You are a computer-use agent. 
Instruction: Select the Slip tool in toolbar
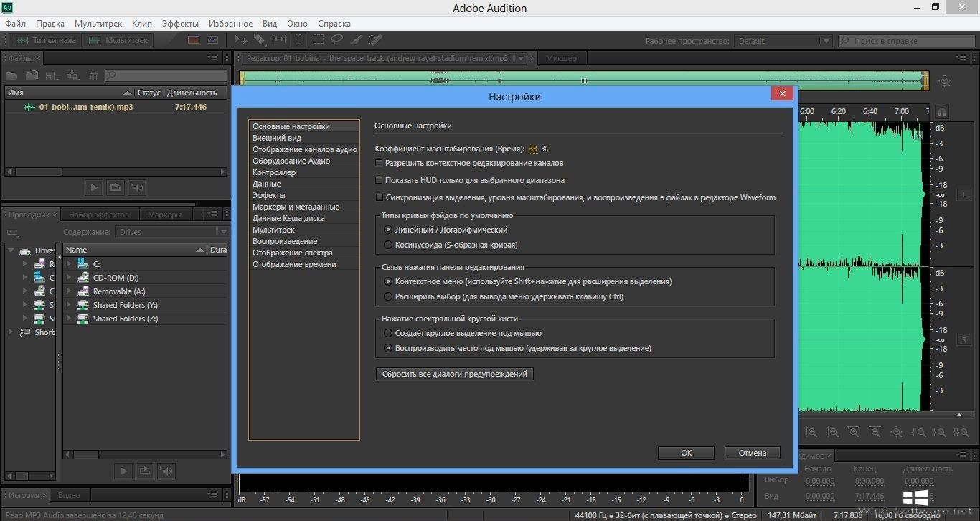click(x=279, y=40)
